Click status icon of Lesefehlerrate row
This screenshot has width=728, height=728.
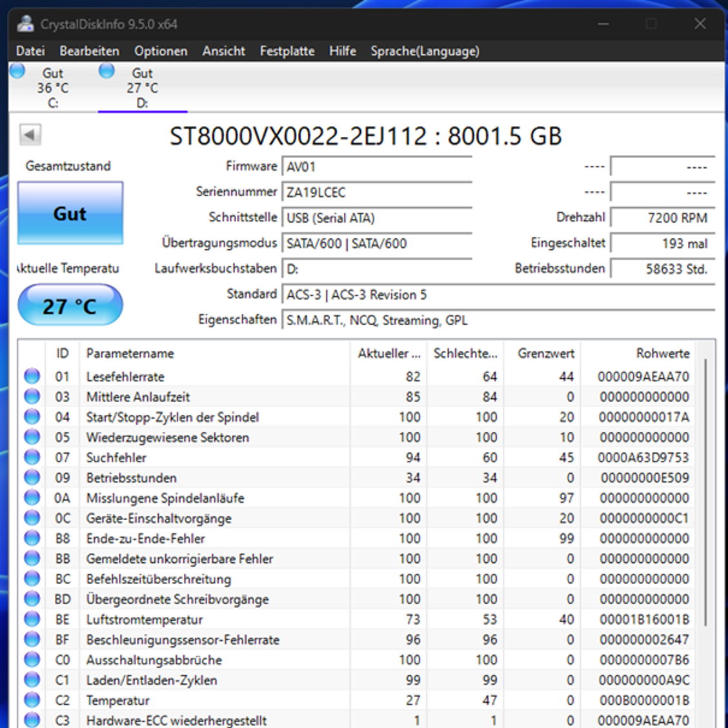[32, 376]
